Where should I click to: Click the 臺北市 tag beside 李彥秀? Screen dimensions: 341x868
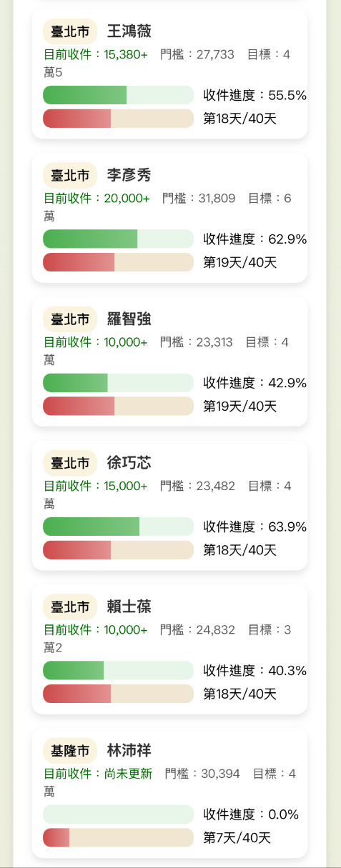pos(70,175)
